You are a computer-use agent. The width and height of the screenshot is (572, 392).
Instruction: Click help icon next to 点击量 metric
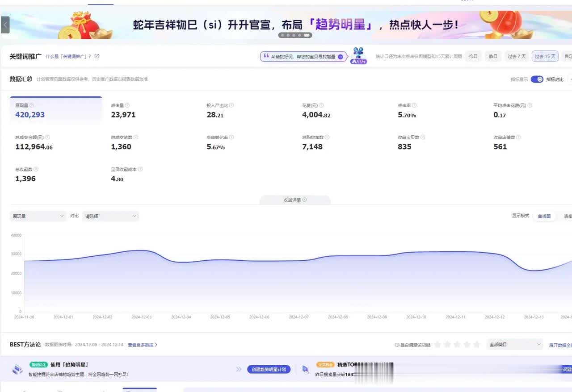coord(127,105)
